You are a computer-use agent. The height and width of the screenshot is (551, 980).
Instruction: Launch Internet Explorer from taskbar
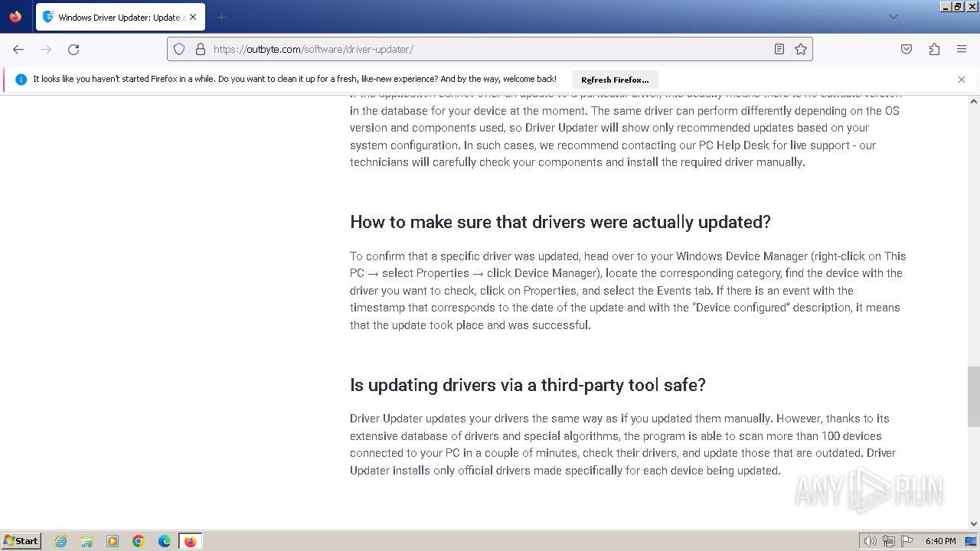pos(61,541)
